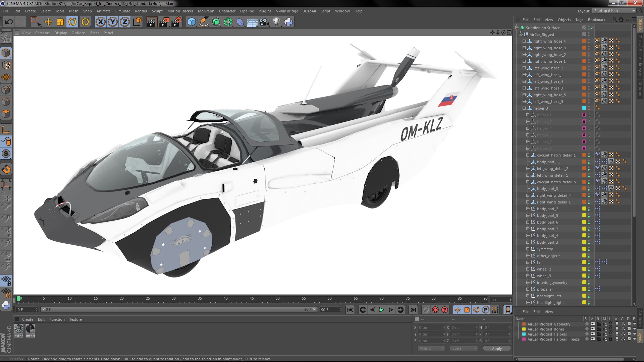Add a Floor environment object
Viewport: 644px width, 362px height.
point(252,22)
